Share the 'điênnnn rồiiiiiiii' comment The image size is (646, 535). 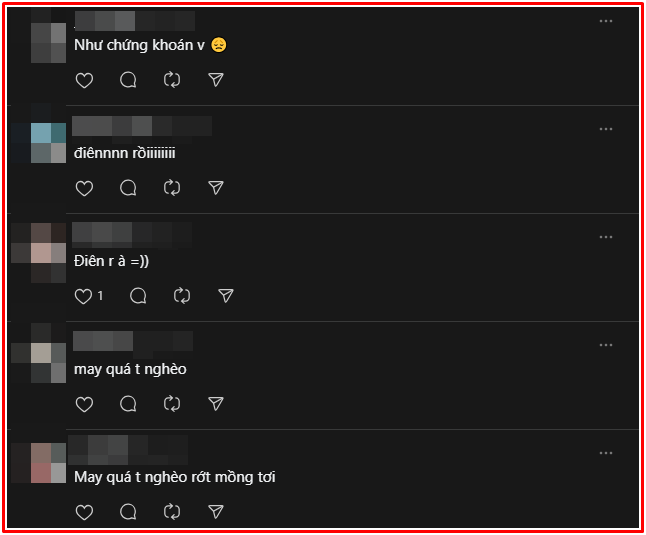[216, 188]
